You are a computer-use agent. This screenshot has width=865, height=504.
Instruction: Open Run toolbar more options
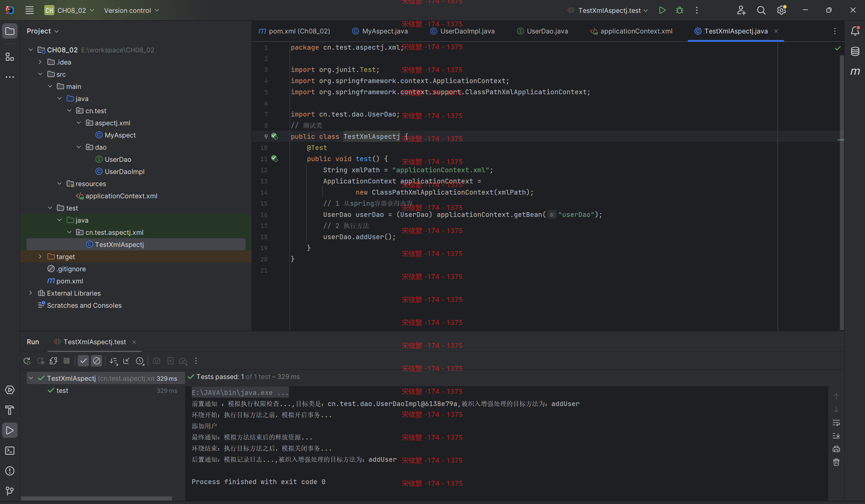tap(196, 361)
